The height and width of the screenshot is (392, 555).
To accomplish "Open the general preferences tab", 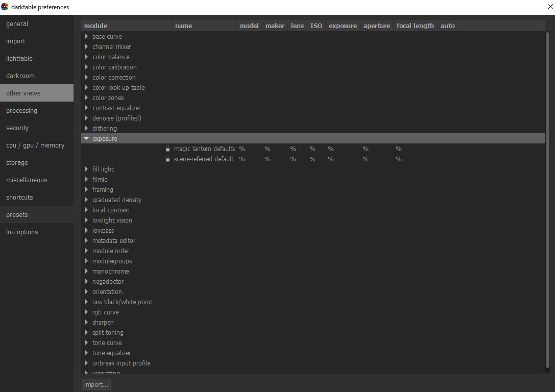I will point(37,23).
